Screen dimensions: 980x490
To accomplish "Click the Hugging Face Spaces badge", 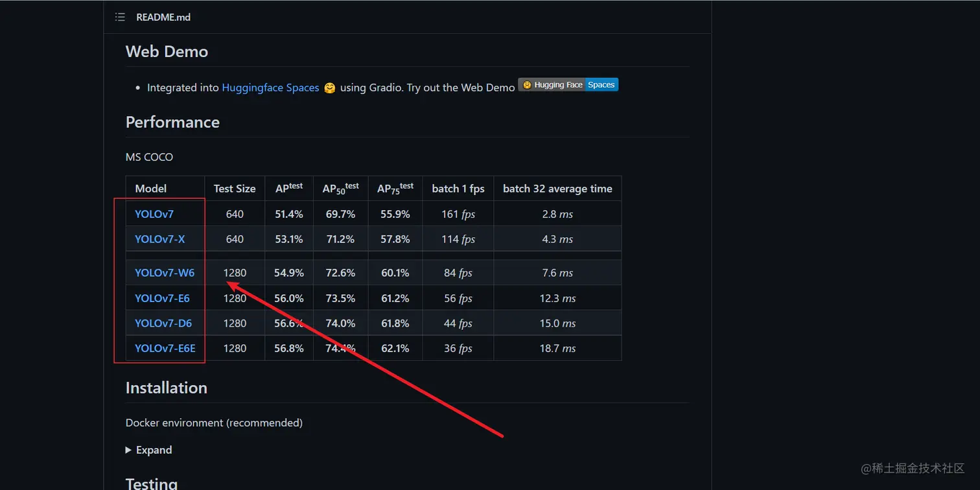I will pyautogui.click(x=568, y=85).
